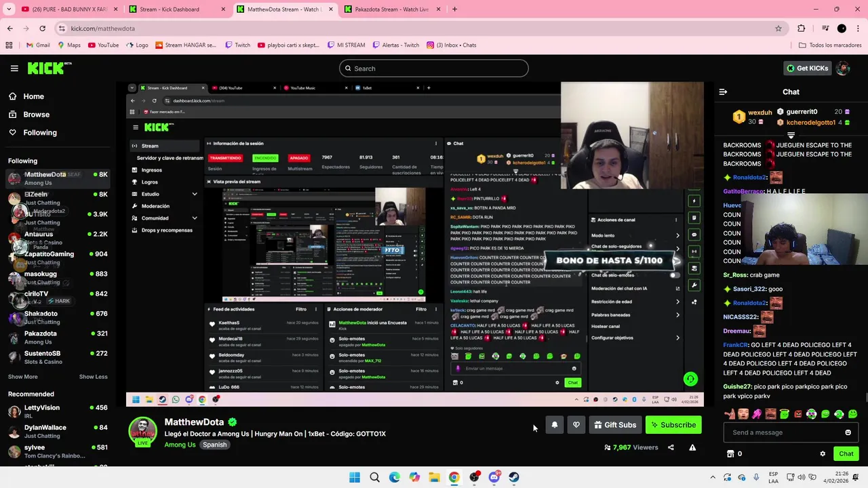Collapse Following list with Show Less
This screenshot has width=868, height=488.
pos(93,377)
